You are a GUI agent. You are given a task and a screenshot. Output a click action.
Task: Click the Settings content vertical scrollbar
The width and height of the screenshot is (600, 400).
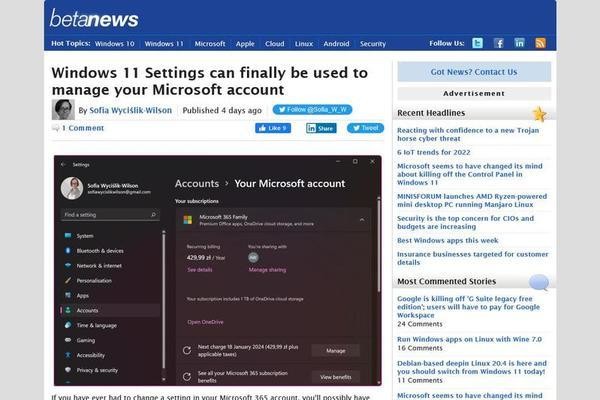click(x=379, y=245)
